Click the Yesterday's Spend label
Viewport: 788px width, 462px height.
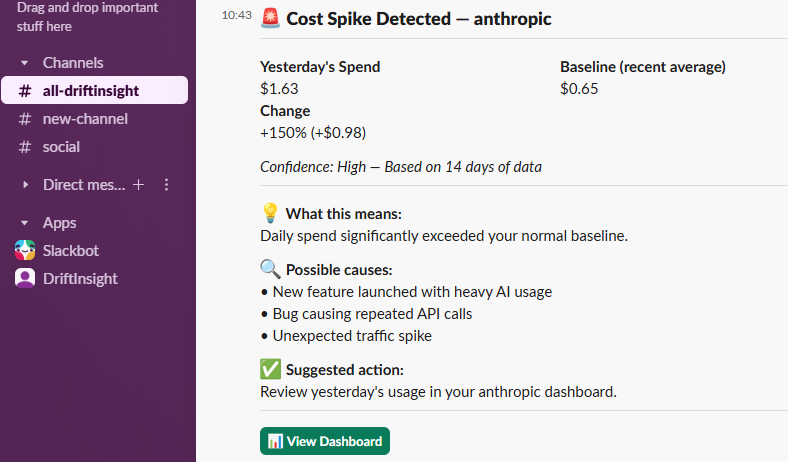click(320, 67)
